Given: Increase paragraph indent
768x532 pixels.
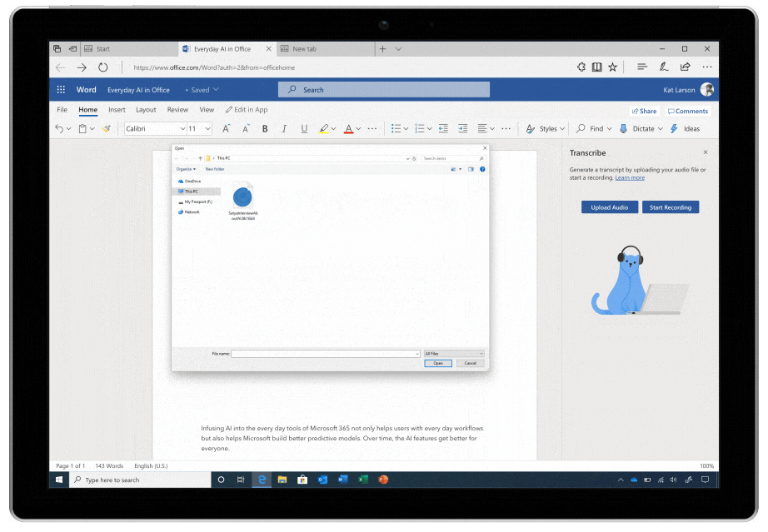Looking at the screenshot, I should pyautogui.click(x=463, y=129).
